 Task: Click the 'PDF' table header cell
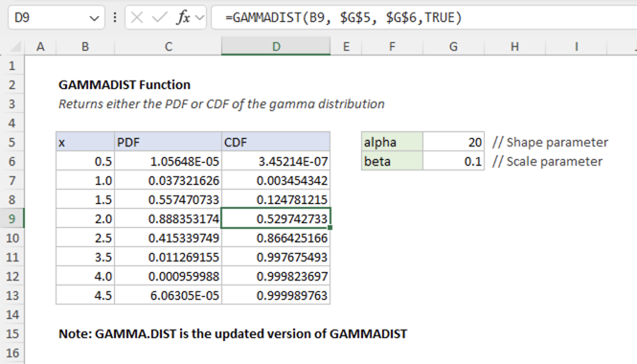[x=169, y=142]
